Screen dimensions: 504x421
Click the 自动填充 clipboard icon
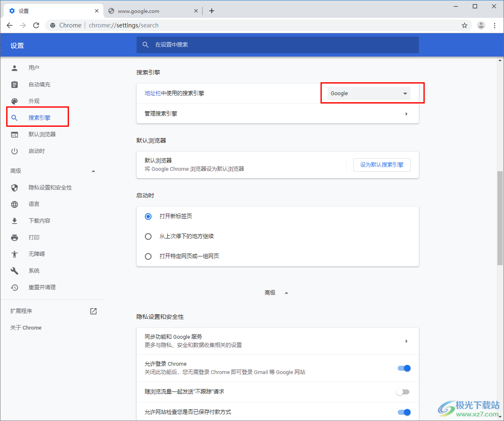click(15, 84)
